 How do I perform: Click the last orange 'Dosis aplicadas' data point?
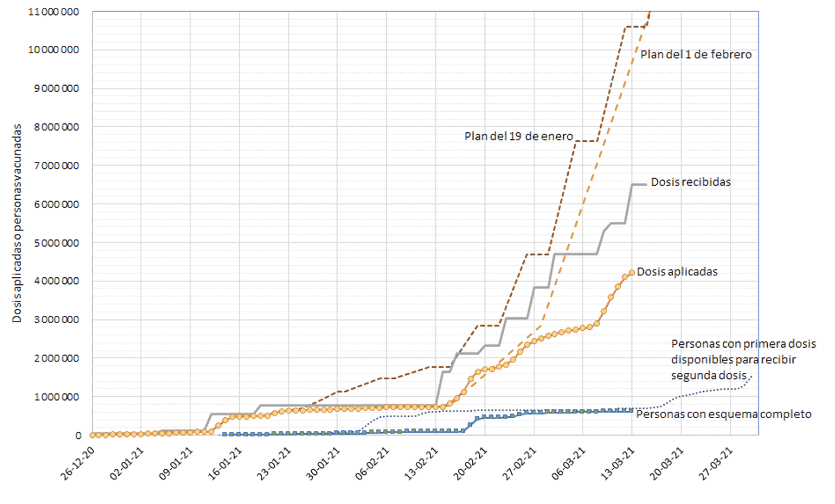(x=631, y=273)
